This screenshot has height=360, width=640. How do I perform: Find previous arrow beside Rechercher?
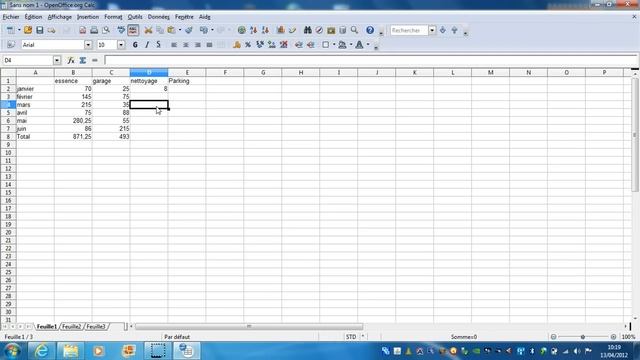pos(454,30)
